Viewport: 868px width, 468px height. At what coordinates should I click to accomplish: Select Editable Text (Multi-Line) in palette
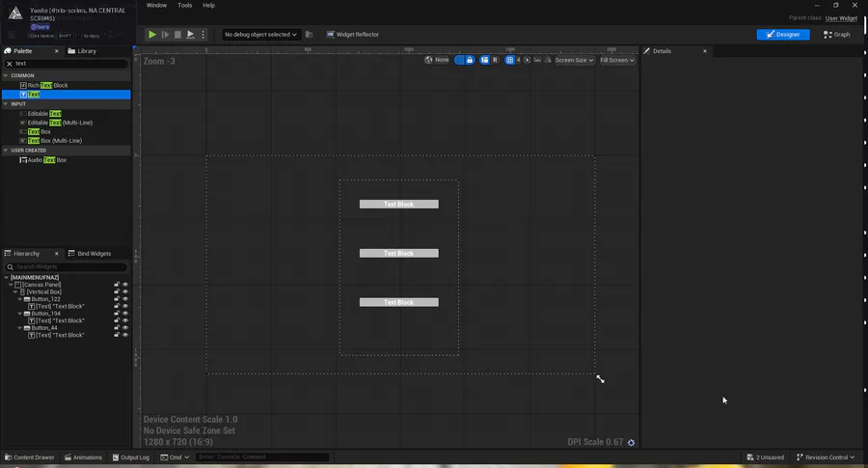56,123
